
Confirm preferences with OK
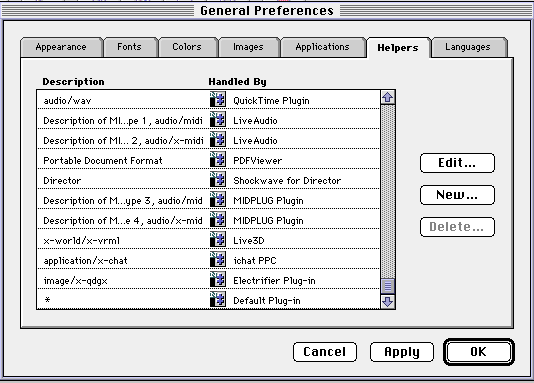pyautogui.click(x=479, y=352)
